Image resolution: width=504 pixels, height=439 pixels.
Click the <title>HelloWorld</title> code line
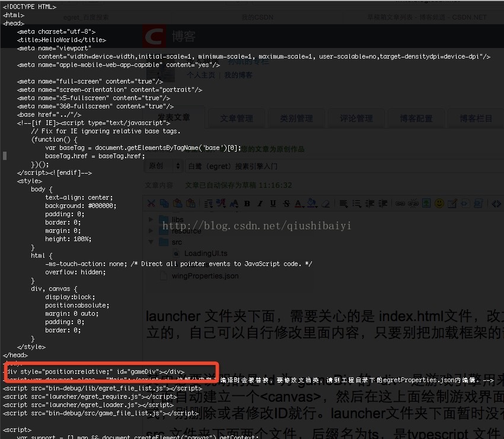(x=62, y=40)
